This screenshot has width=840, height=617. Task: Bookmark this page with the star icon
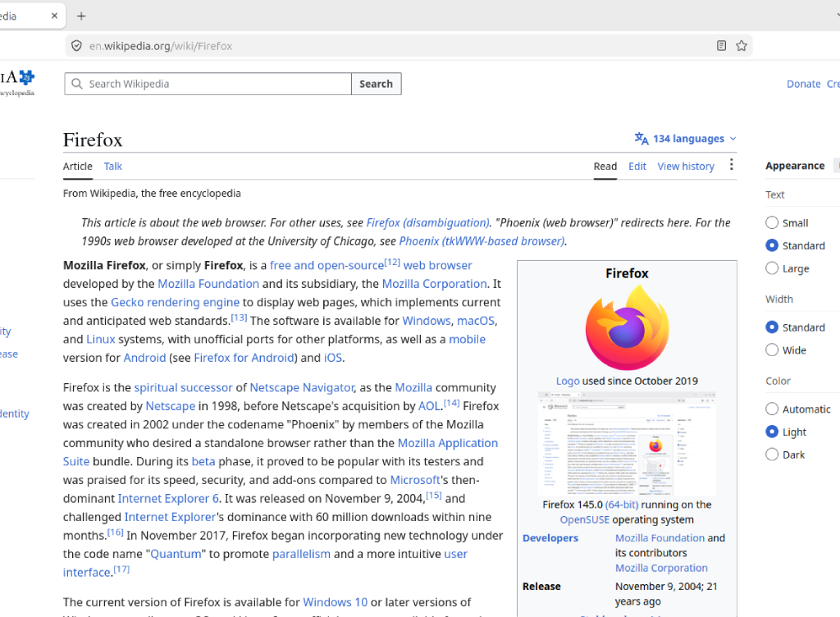tap(742, 46)
